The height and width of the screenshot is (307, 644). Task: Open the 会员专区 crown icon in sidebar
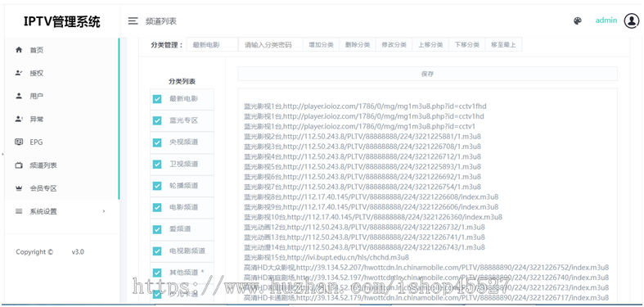tap(19, 188)
